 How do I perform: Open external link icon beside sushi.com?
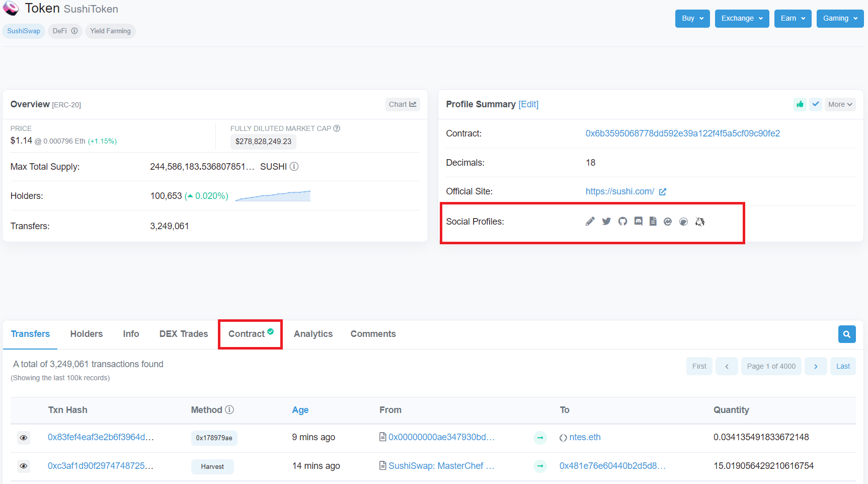click(x=663, y=192)
